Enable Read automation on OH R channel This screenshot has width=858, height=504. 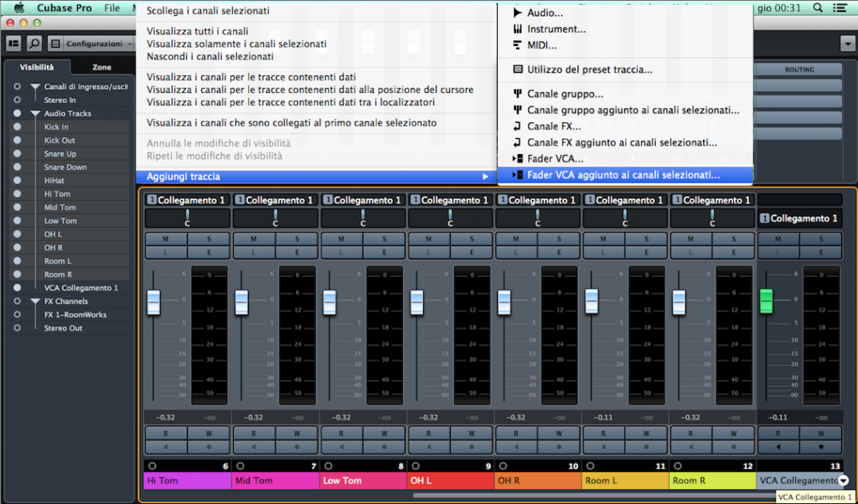point(515,434)
